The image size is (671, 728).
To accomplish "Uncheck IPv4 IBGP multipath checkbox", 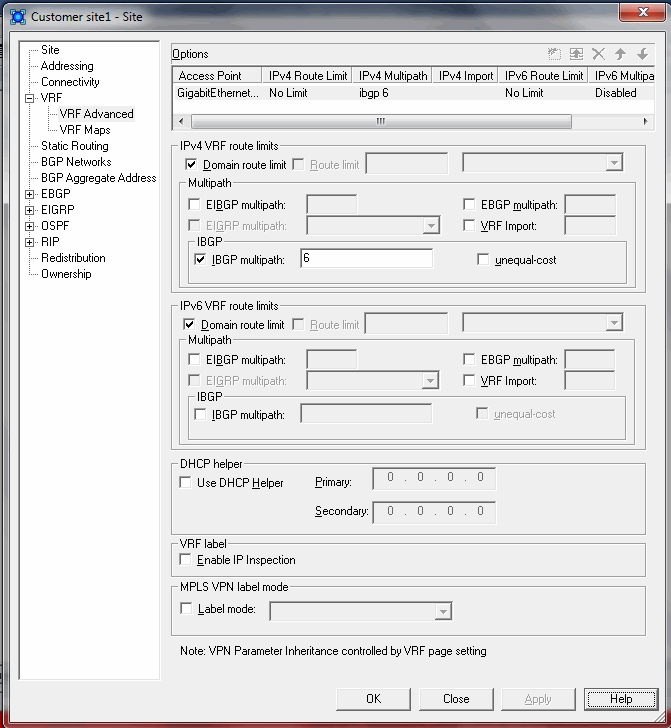I will pos(200,259).
